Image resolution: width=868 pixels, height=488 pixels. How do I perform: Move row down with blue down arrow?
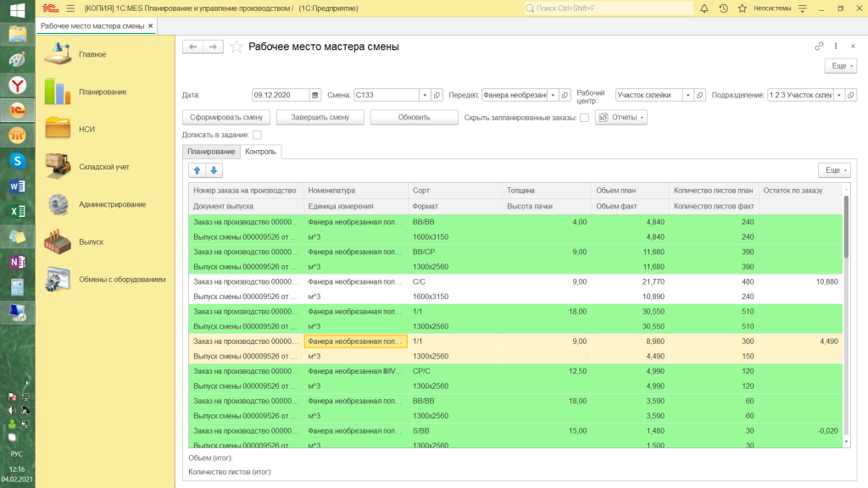pyautogui.click(x=214, y=170)
